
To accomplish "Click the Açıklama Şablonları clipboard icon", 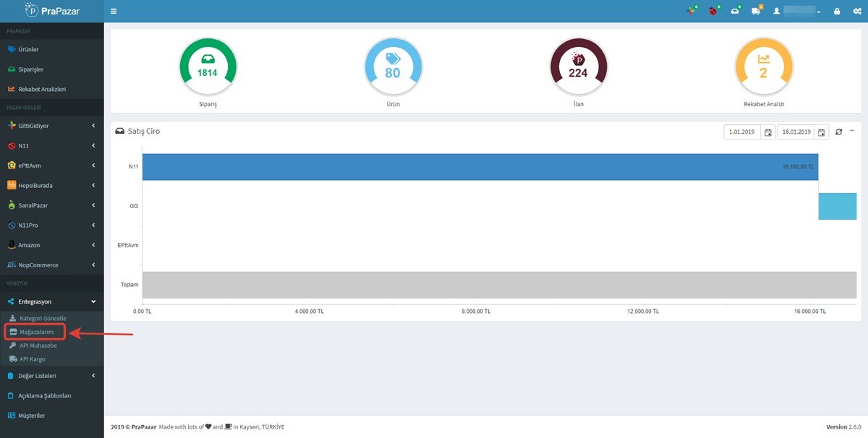I will (11, 396).
